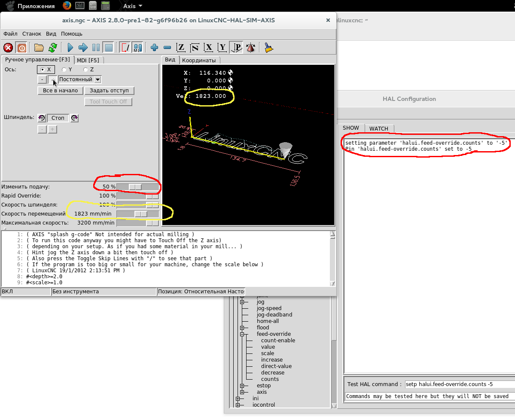Viewport: 515px width, 420px height.
Task: Open Firefox from top panel
Action: pyautogui.click(x=67, y=6)
